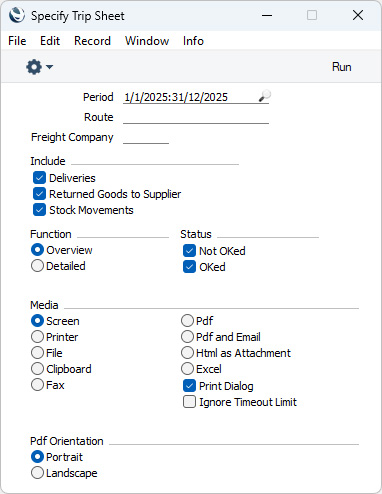
Task: Toggle Returned Goods to Supplier checkbox
Action: [x=39, y=194]
